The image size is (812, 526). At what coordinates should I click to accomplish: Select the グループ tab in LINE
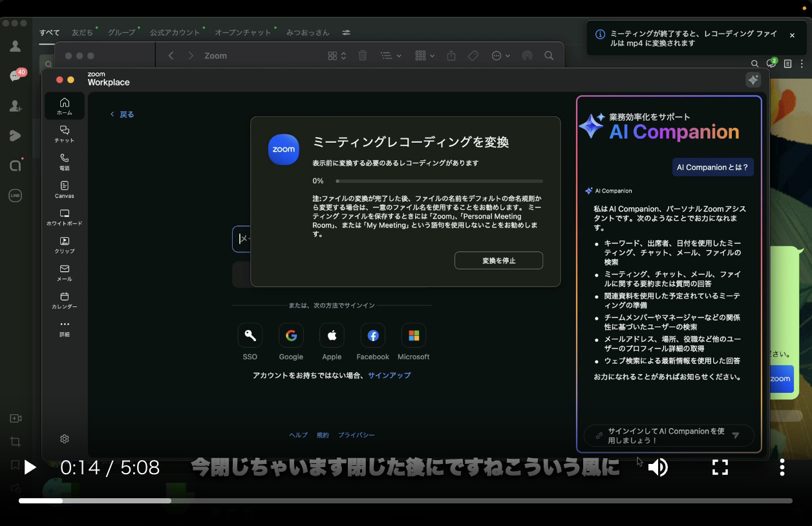[122, 32]
